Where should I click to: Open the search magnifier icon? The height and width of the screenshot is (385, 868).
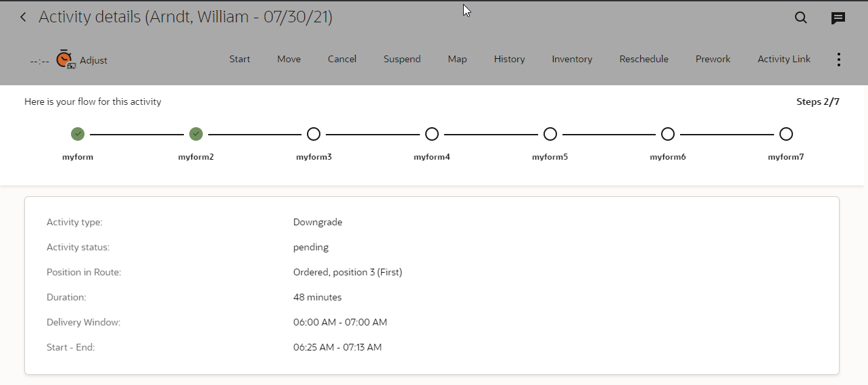tap(801, 18)
